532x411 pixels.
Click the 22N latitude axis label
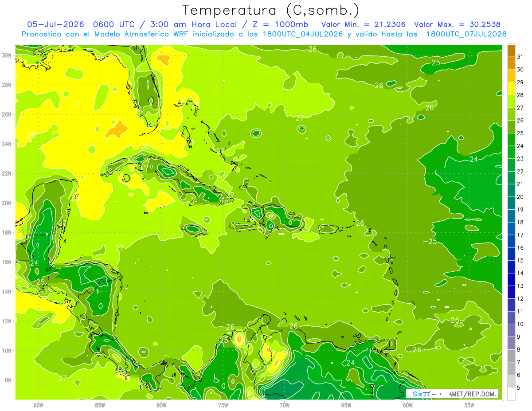tap(8, 173)
